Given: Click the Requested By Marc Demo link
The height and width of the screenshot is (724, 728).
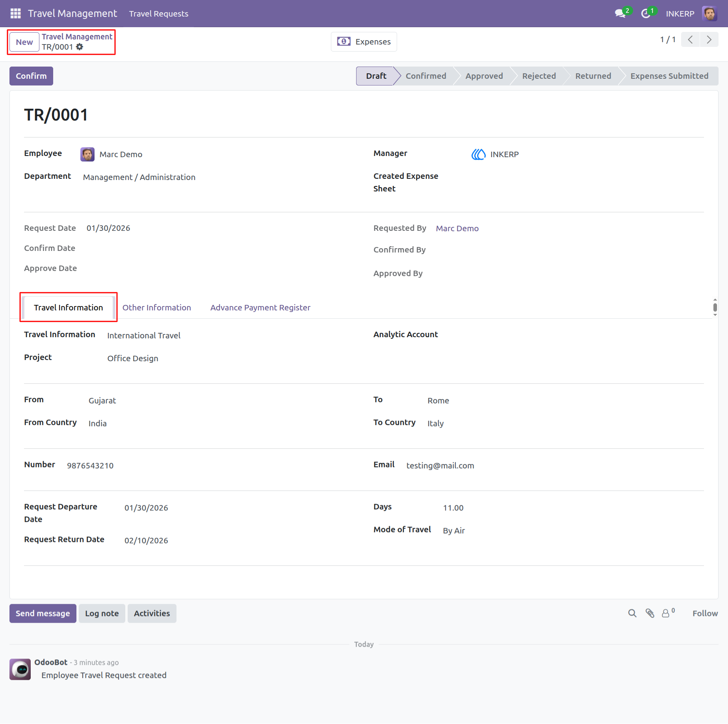Looking at the screenshot, I should (457, 228).
